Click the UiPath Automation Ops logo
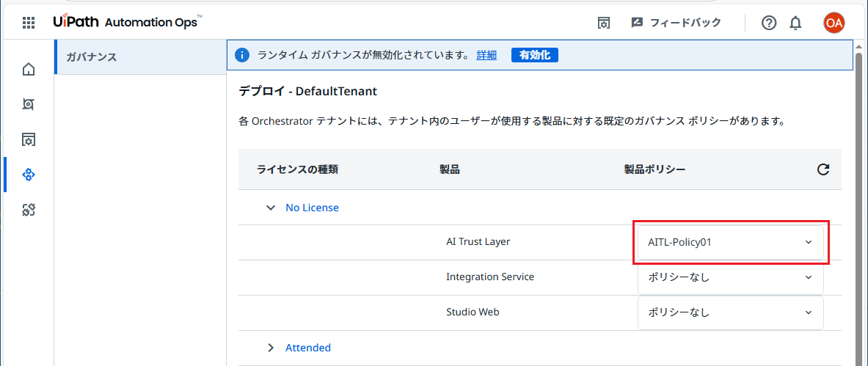Image resolution: width=868 pixels, height=366 pixels. click(128, 22)
